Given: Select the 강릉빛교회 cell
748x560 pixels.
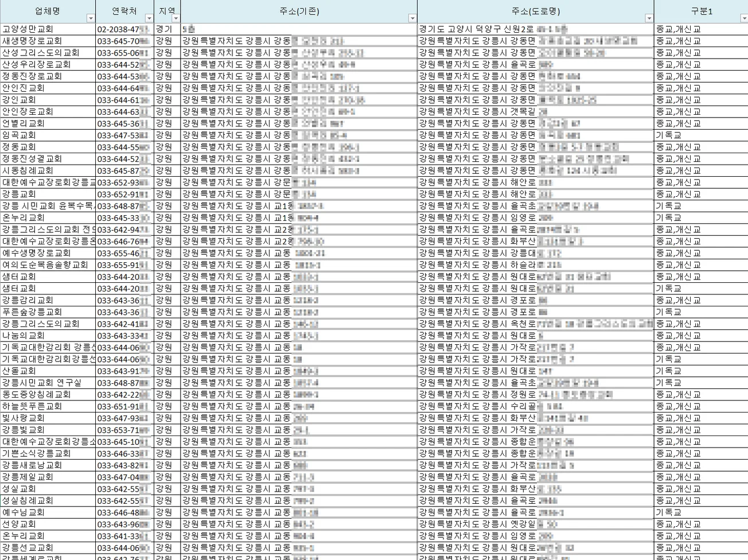Looking at the screenshot, I should click(x=48, y=430).
